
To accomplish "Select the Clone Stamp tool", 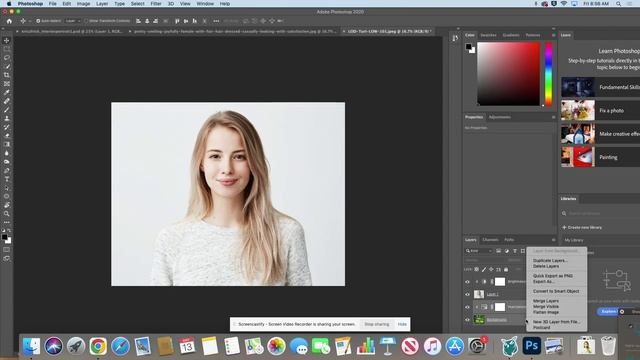I will [x=7, y=118].
